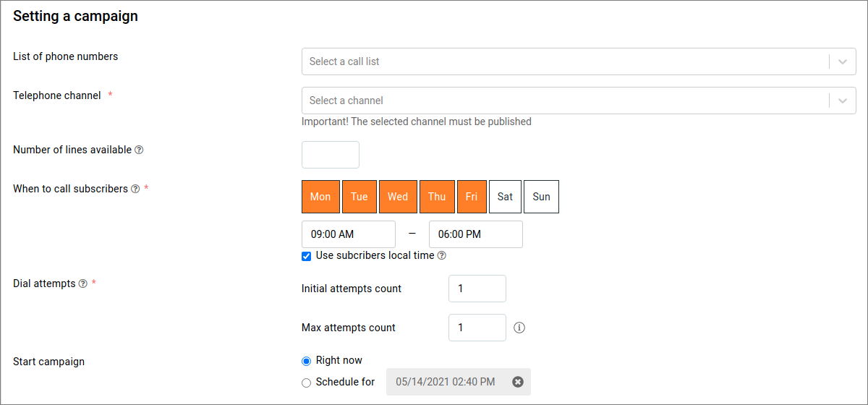Screen dimensions: 868x405
Task: Click info icon beside Max attempts count
Action: (519, 328)
